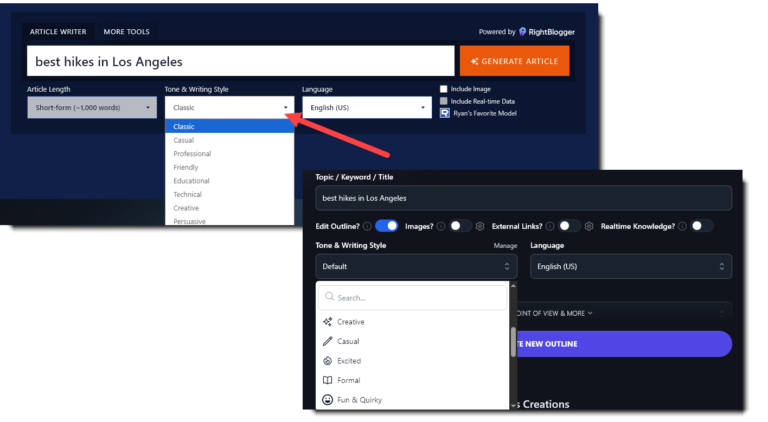Click the Formal book icon
This screenshot has width=768, height=422.
tap(328, 380)
